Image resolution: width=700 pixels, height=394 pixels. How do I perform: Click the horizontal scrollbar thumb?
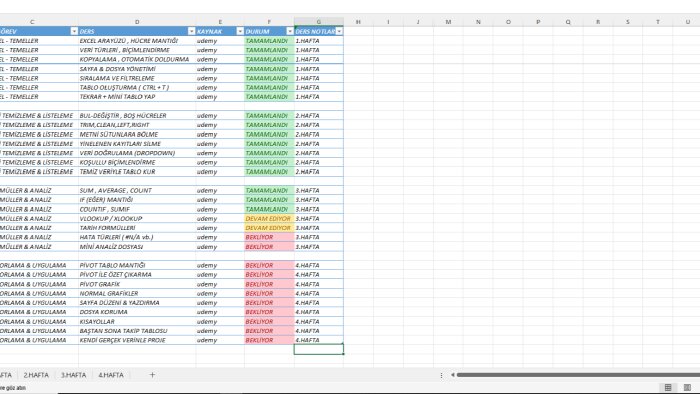[578, 375]
